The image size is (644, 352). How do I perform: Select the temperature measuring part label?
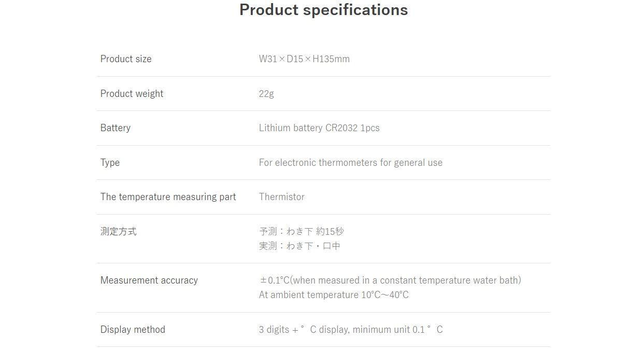coord(168,197)
